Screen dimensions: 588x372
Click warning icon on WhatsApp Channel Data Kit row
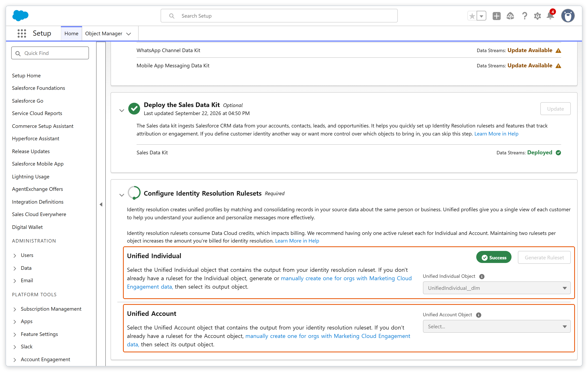(x=558, y=50)
